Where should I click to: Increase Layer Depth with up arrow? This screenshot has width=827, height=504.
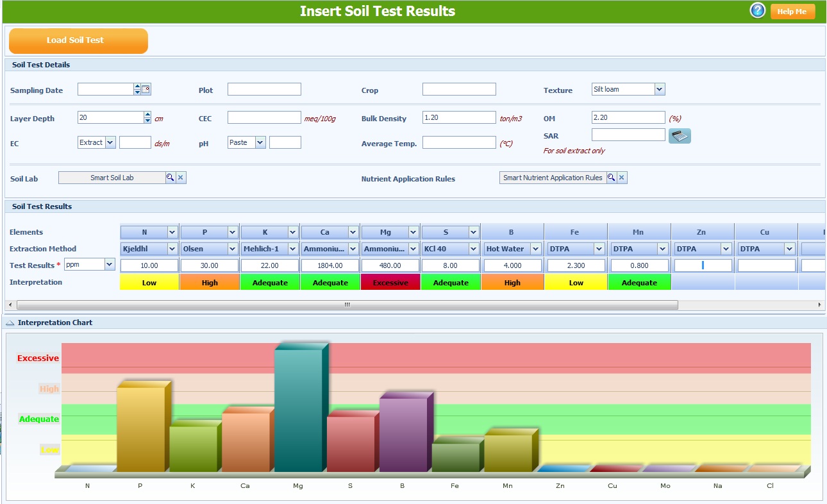147,114
